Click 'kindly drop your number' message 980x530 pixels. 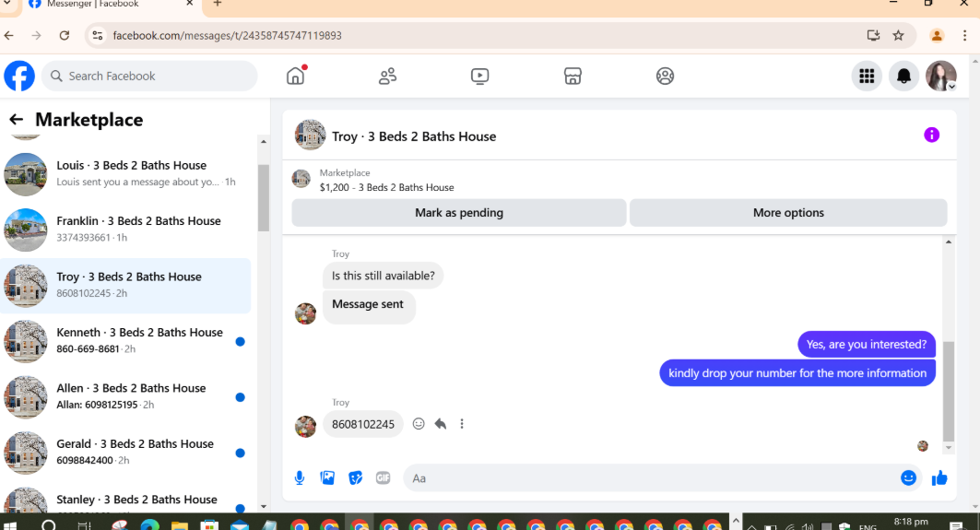tap(797, 373)
